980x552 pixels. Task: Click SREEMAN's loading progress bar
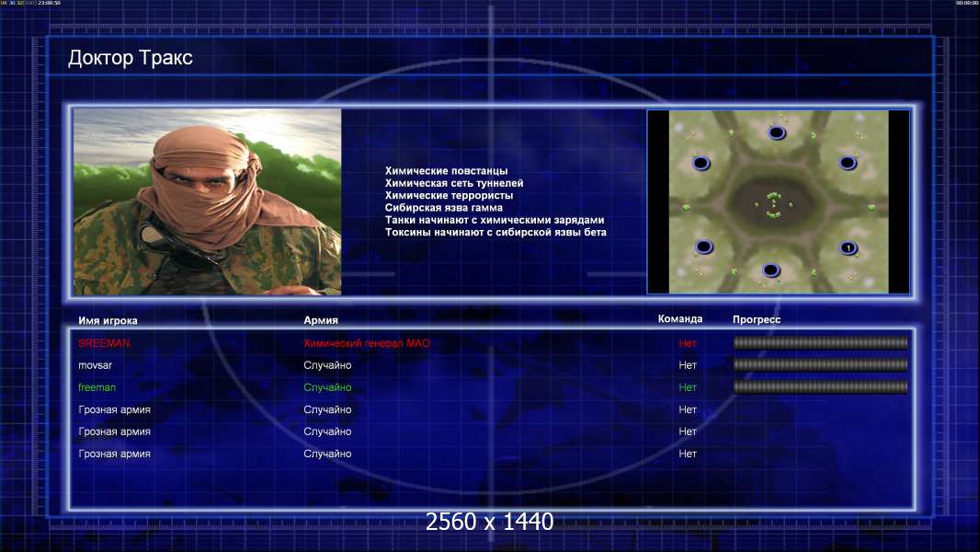821,342
